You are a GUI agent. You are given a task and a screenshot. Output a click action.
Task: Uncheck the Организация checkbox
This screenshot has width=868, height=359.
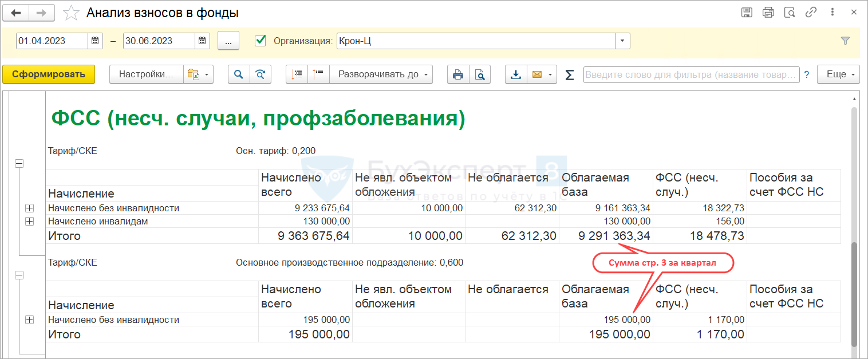[x=261, y=41]
